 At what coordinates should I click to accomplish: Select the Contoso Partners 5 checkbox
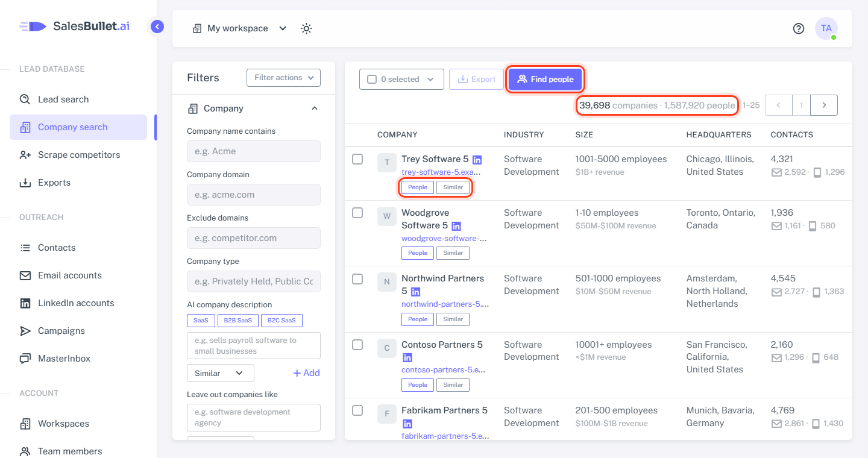[357, 345]
